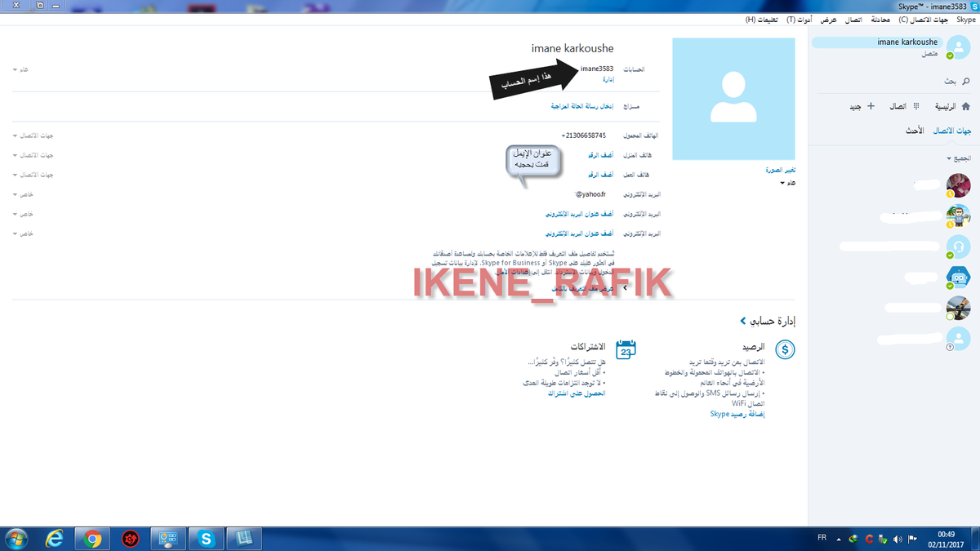
Task: Launch Internet Explorer from taskbar
Action: point(55,539)
